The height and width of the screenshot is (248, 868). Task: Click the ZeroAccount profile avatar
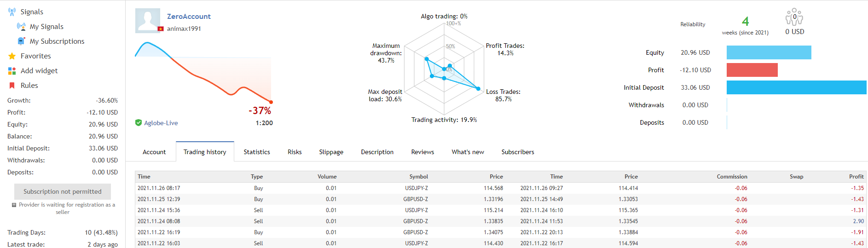(148, 21)
